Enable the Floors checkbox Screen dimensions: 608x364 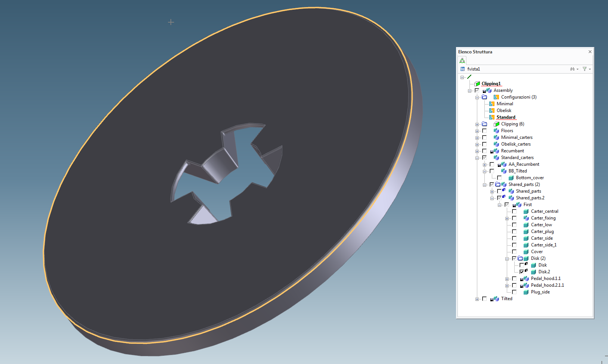[484, 131]
